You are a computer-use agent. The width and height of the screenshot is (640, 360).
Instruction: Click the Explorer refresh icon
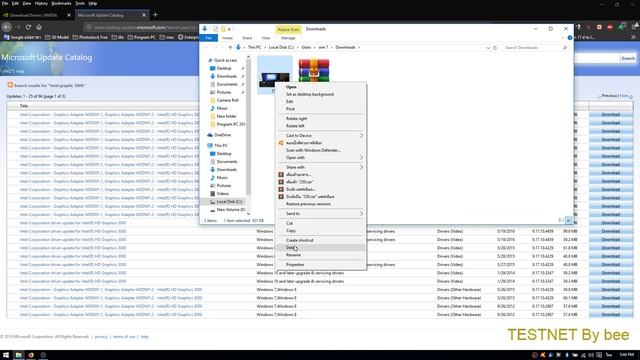[495, 48]
